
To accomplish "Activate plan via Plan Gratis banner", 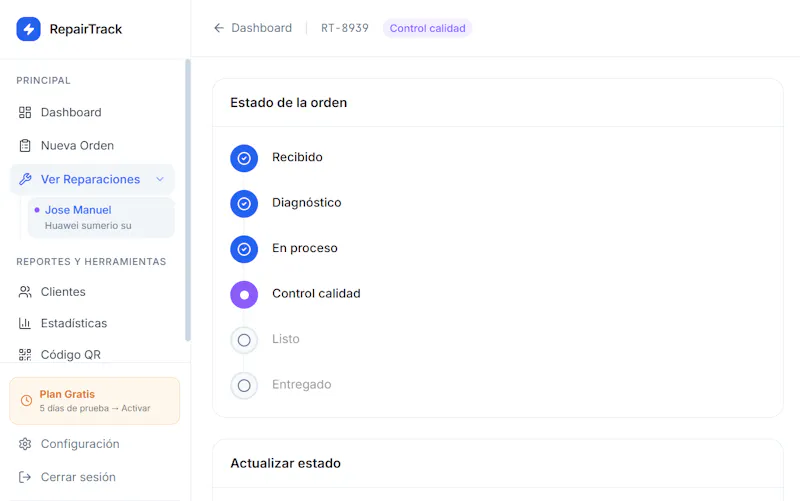I will pyautogui.click(x=94, y=401).
